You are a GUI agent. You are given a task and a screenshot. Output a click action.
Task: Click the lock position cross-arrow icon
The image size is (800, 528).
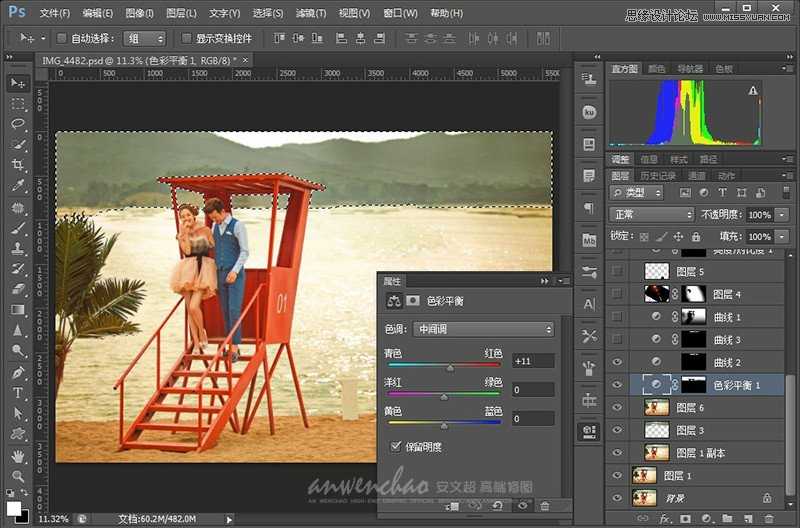coord(678,236)
